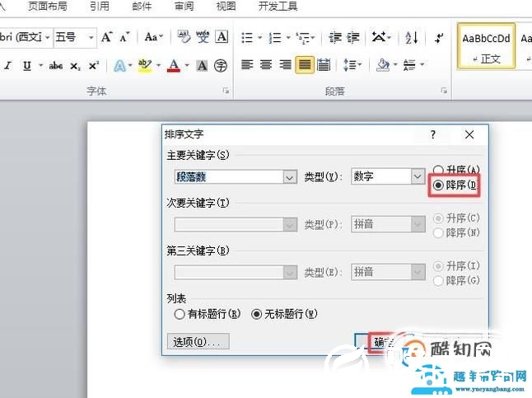Apply italic formatting
Screen dimensions: 532x398
point(7,65)
